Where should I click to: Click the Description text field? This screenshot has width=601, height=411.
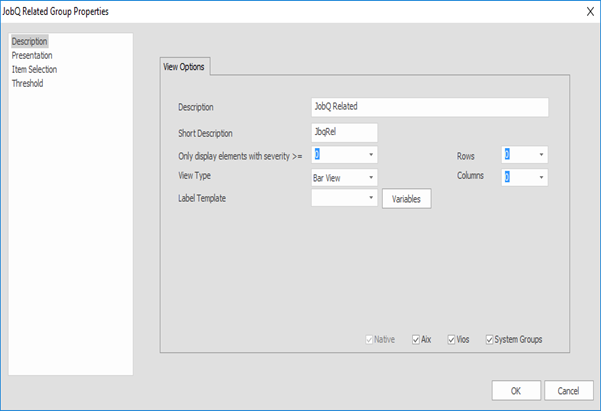click(430, 107)
